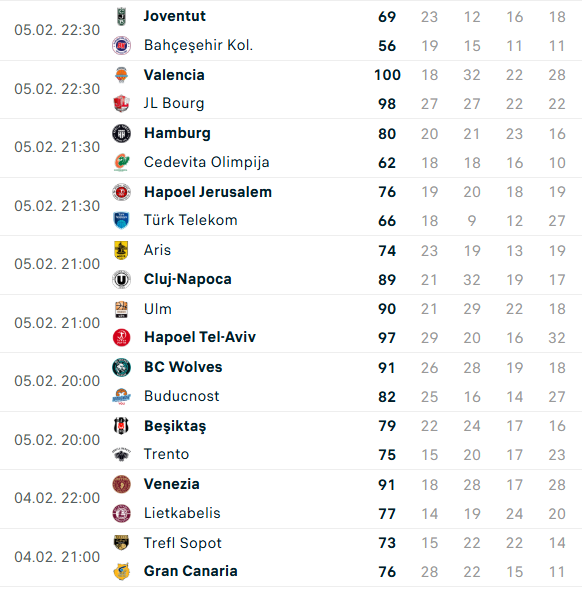
Task: Open the Ulm team name link
Action: tap(158, 309)
